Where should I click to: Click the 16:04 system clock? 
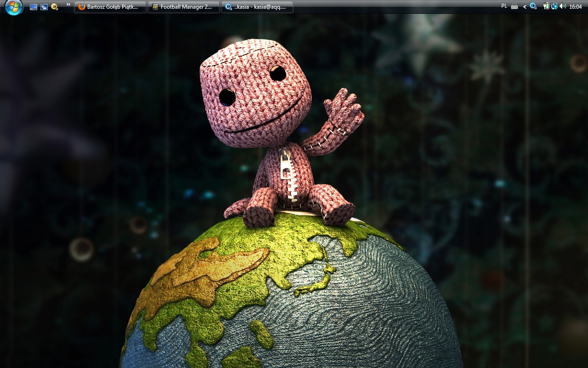click(x=576, y=7)
